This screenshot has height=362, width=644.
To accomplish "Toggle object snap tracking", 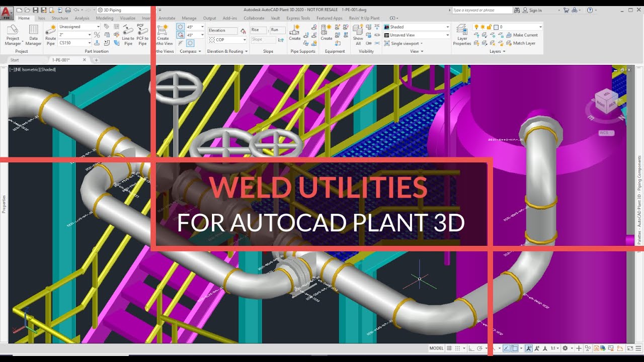I will 507,348.
